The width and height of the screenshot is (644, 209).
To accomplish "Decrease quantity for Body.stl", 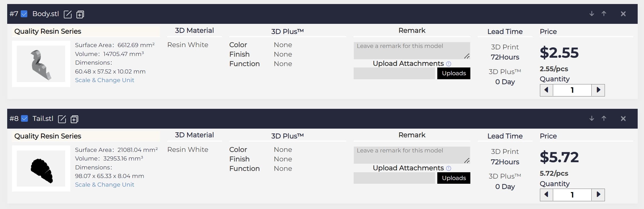I will pyautogui.click(x=546, y=90).
